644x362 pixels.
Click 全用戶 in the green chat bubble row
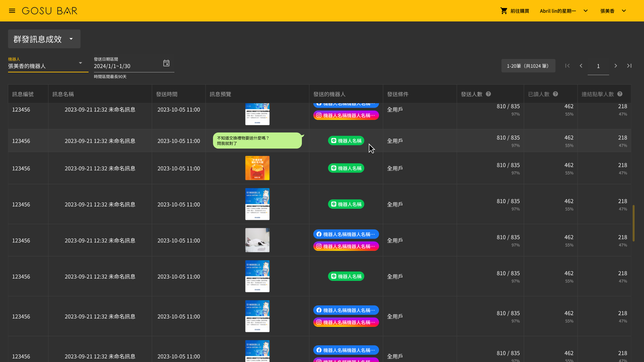click(395, 141)
